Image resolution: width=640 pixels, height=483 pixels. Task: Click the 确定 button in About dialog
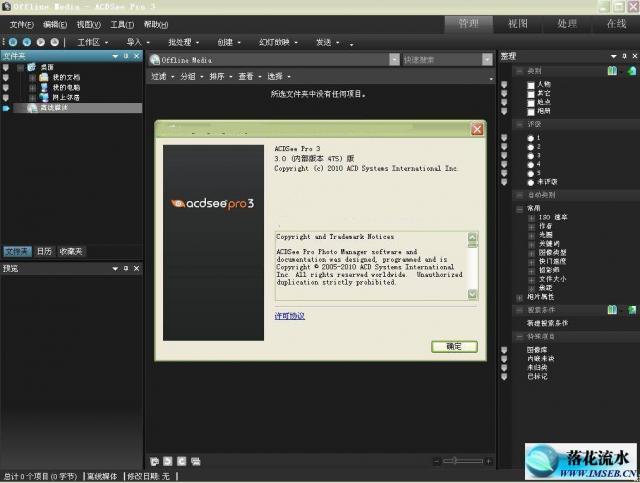pos(454,346)
